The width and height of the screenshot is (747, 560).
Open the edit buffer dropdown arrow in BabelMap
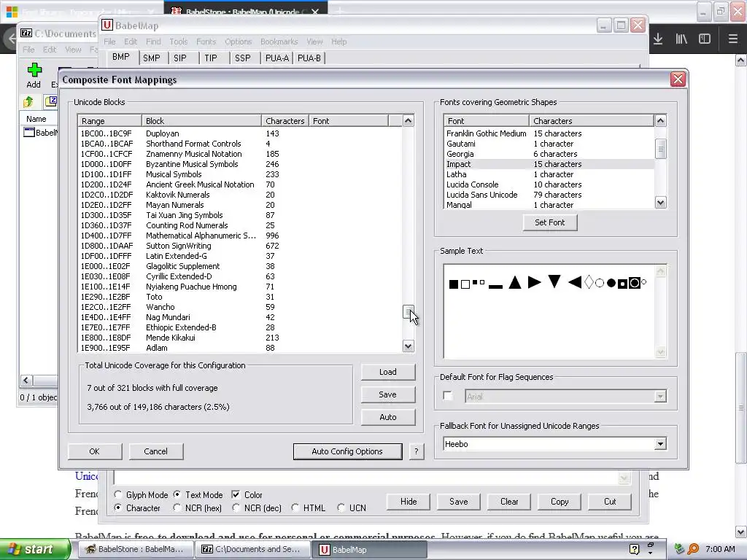(624, 478)
